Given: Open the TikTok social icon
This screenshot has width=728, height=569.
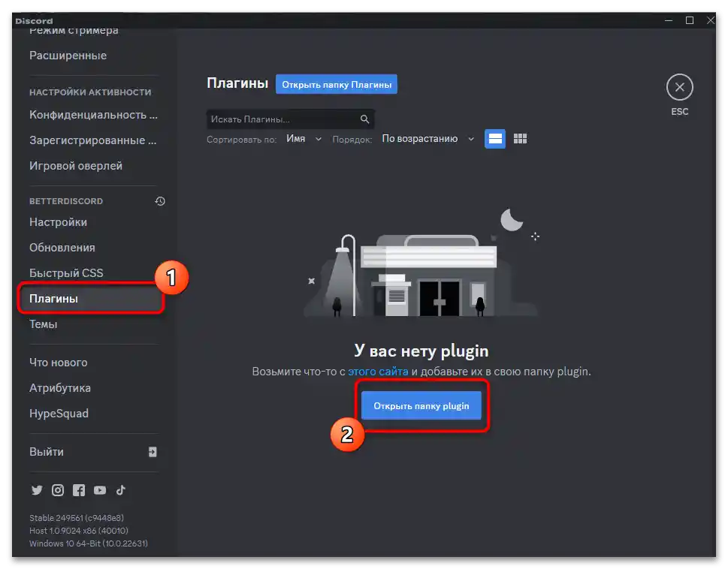Looking at the screenshot, I should [x=121, y=489].
